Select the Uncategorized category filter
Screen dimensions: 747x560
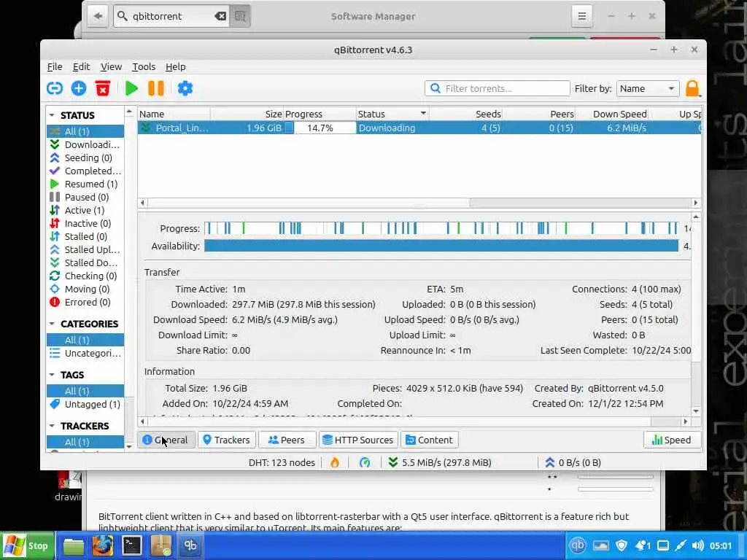point(85,353)
